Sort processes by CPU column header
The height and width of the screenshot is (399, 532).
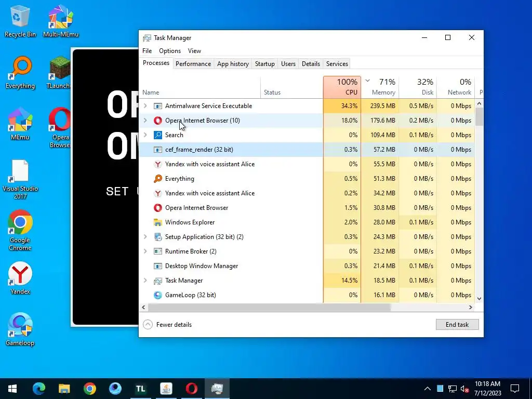coord(342,87)
